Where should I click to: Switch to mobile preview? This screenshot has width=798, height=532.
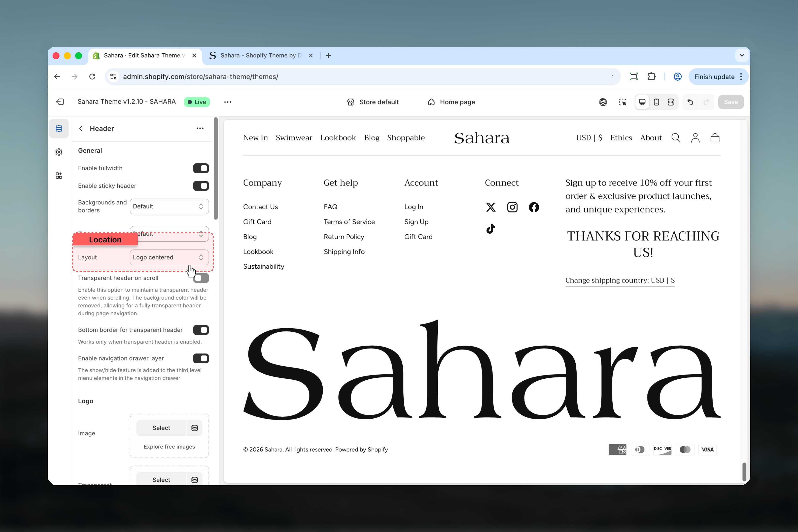tap(657, 102)
